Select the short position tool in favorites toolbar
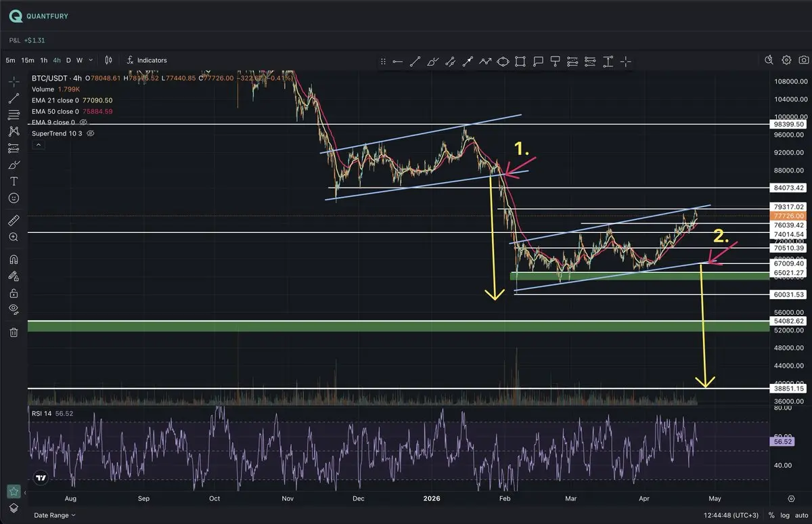This screenshot has height=524, width=812. [x=591, y=62]
